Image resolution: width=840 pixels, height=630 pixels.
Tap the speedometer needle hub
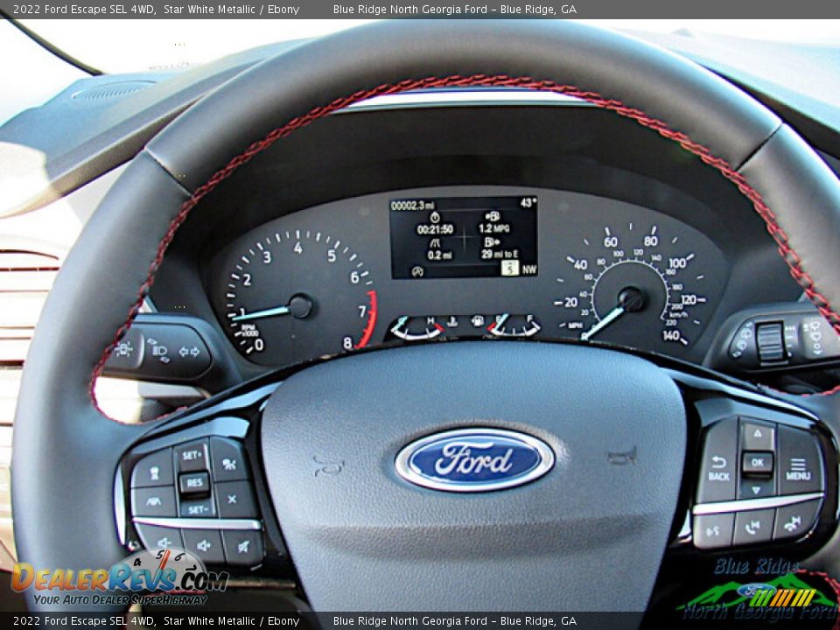click(631, 299)
